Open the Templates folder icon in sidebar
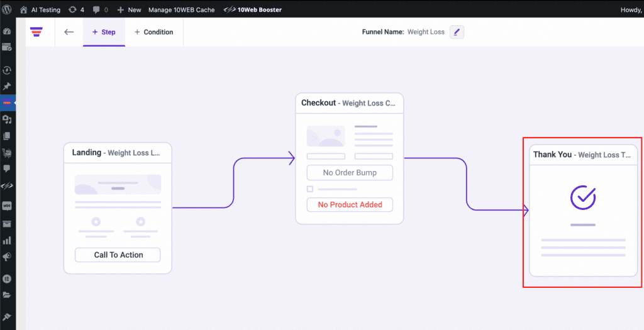The width and height of the screenshot is (644, 330). click(x=8, y=295)
